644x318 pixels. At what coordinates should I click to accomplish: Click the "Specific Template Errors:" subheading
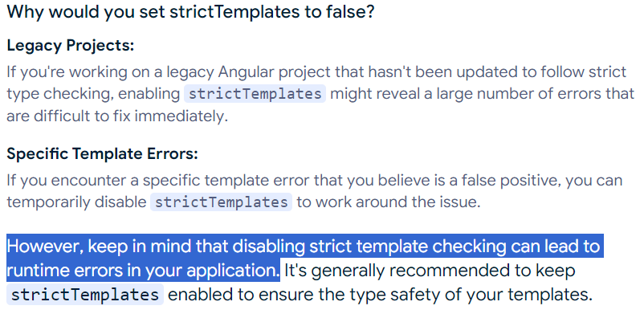(102, 154)
